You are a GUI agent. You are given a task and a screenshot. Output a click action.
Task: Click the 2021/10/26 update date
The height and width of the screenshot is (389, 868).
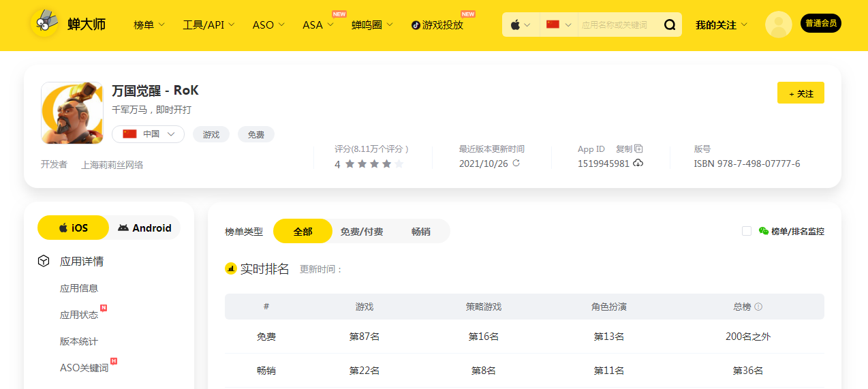coord(484,164)
